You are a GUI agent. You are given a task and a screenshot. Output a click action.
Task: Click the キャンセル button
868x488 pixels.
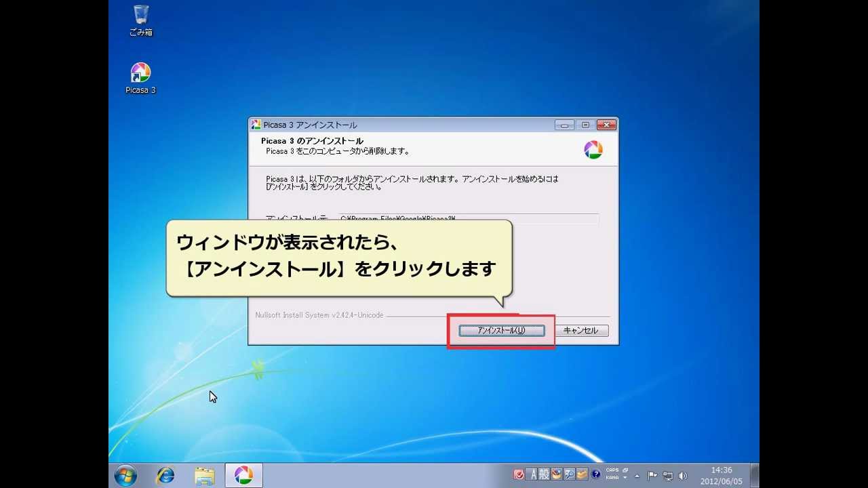pyautogui.click(x=580, y=331)
